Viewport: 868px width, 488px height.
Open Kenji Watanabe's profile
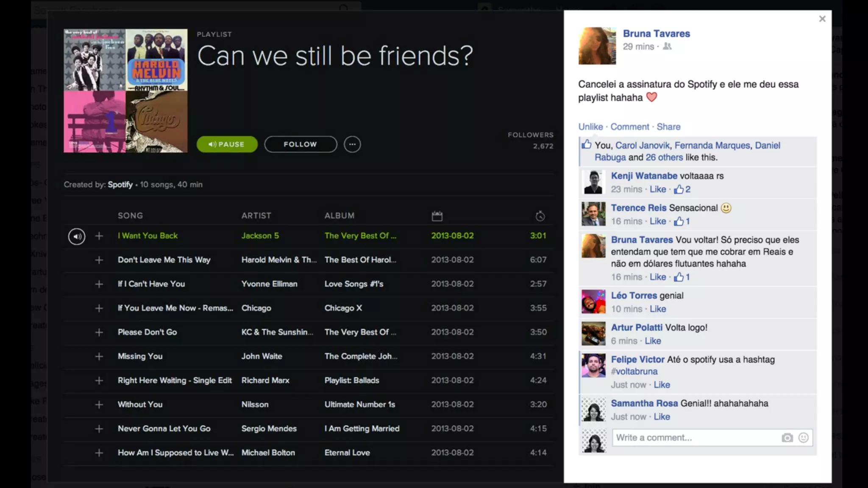point(644,176)
